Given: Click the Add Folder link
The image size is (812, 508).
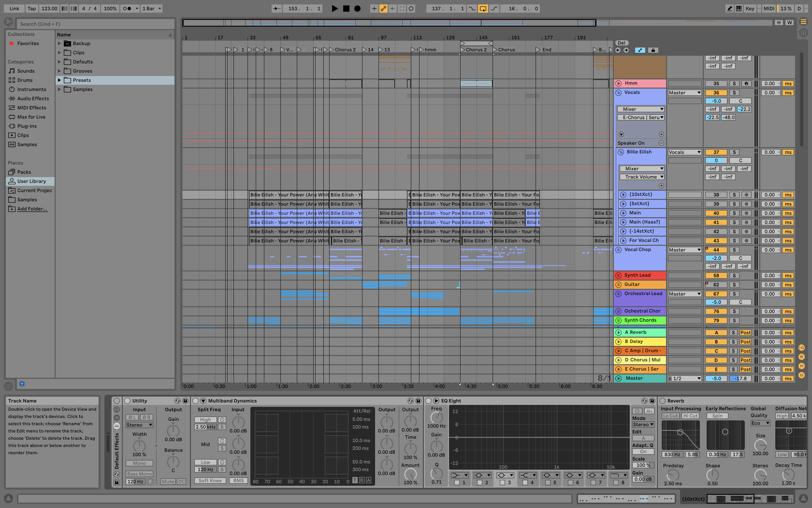Looking at the screenshot, I should 32,209.
